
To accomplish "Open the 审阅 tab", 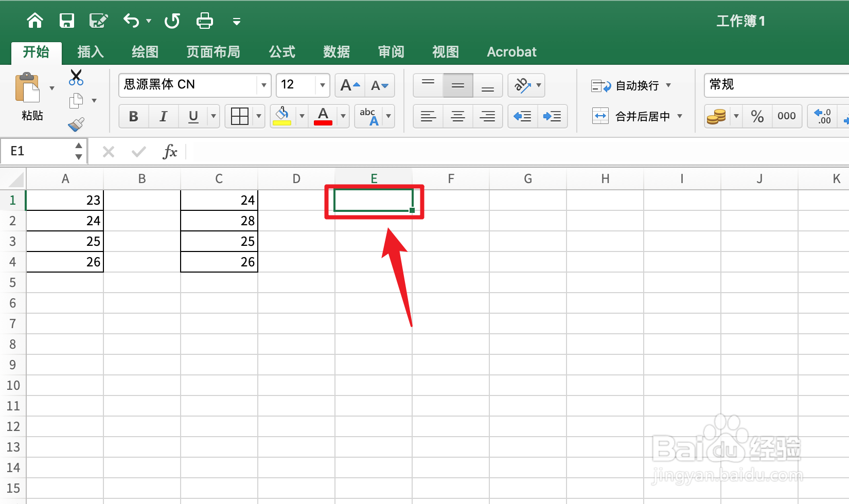I will [x=391, y=52].
